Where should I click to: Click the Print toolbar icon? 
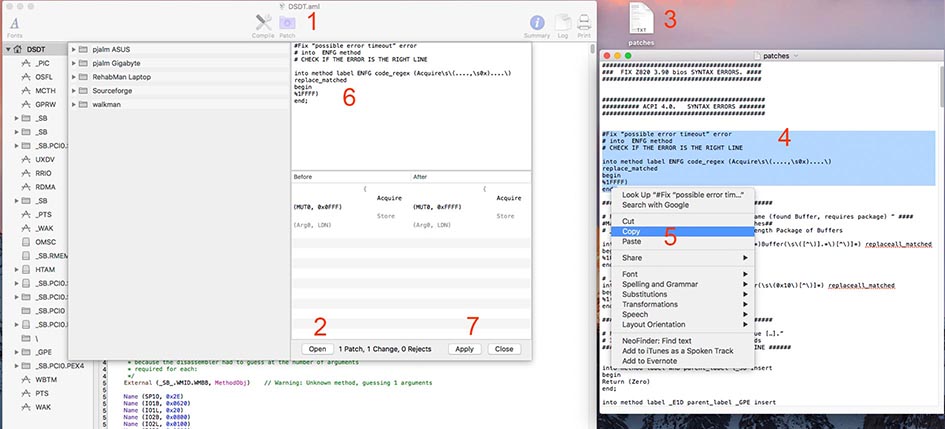584,26
